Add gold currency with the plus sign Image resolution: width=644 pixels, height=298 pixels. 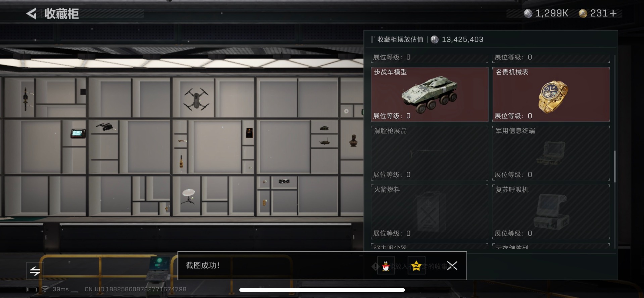click(x=613, y=13)
